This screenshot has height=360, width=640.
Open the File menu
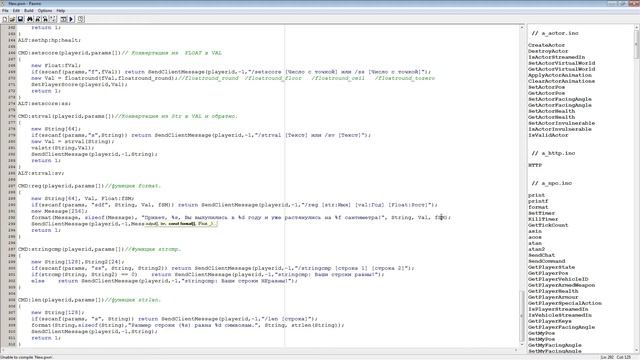(x=5, y=11)
